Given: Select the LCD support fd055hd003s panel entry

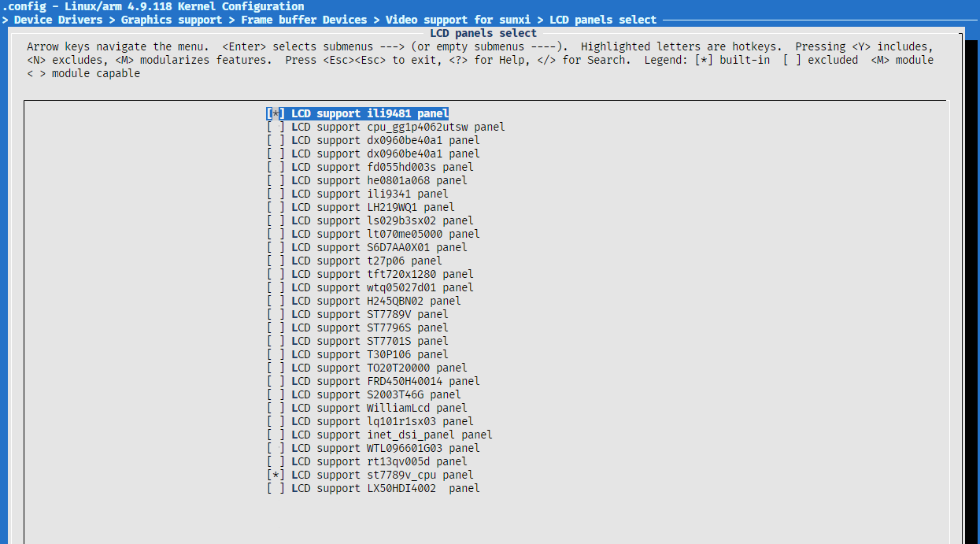Looking at the screenshot, I should click(x=382, y=167).
